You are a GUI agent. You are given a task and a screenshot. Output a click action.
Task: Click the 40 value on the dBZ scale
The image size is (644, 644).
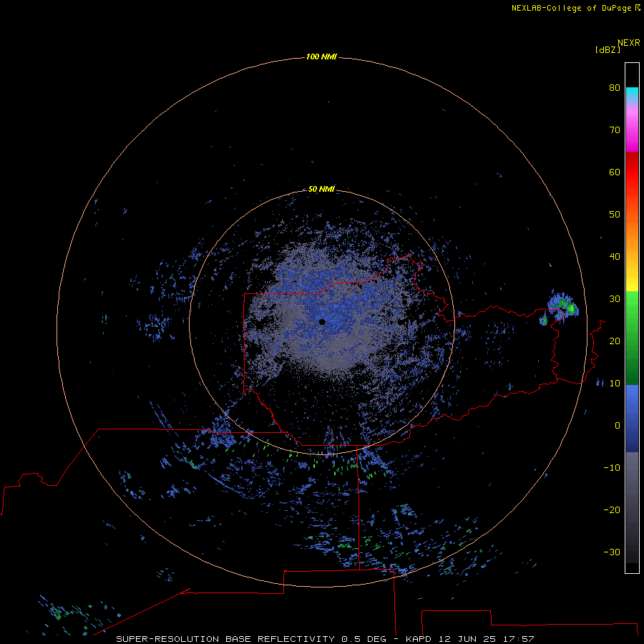point(615,257)
